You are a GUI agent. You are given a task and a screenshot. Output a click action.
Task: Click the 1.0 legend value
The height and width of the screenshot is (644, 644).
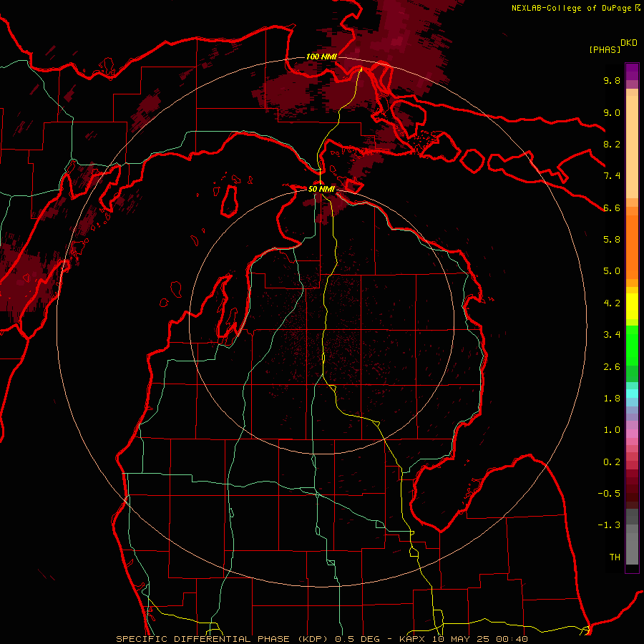(612, 430)
